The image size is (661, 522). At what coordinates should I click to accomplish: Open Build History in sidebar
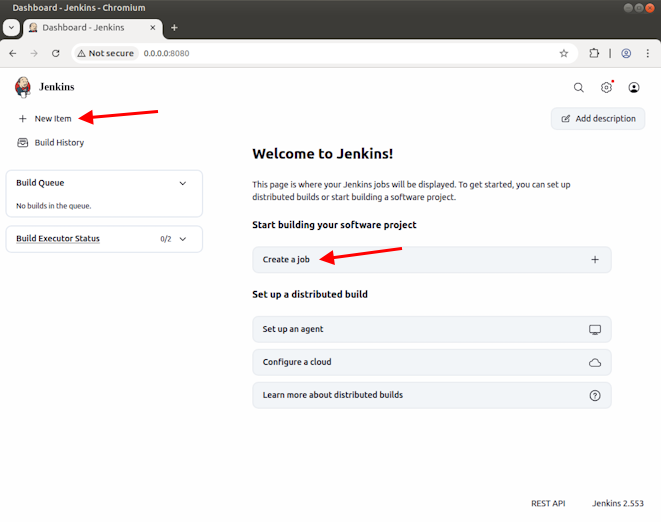[59, 143]
